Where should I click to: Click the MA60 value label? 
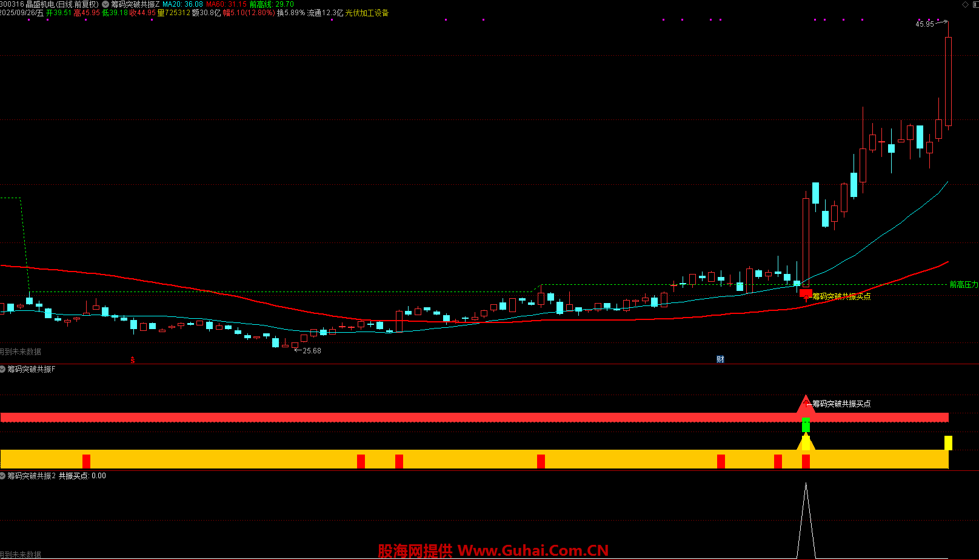click(226, 4)
